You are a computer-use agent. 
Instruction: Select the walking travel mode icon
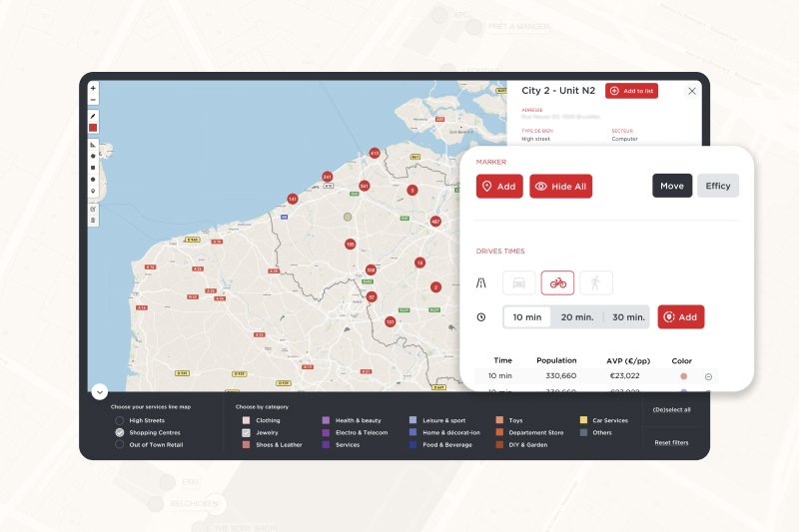pos(596,282)
